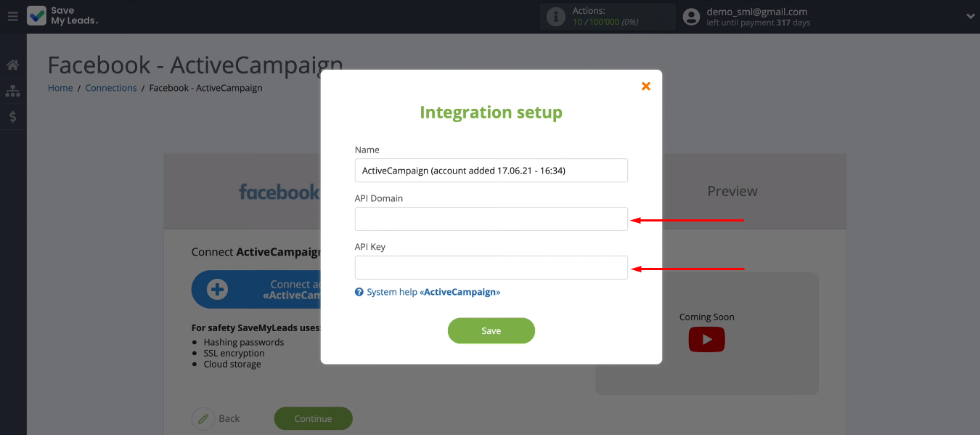Click the user account avatar icon
Screen dimensions: 980x435
692,17
